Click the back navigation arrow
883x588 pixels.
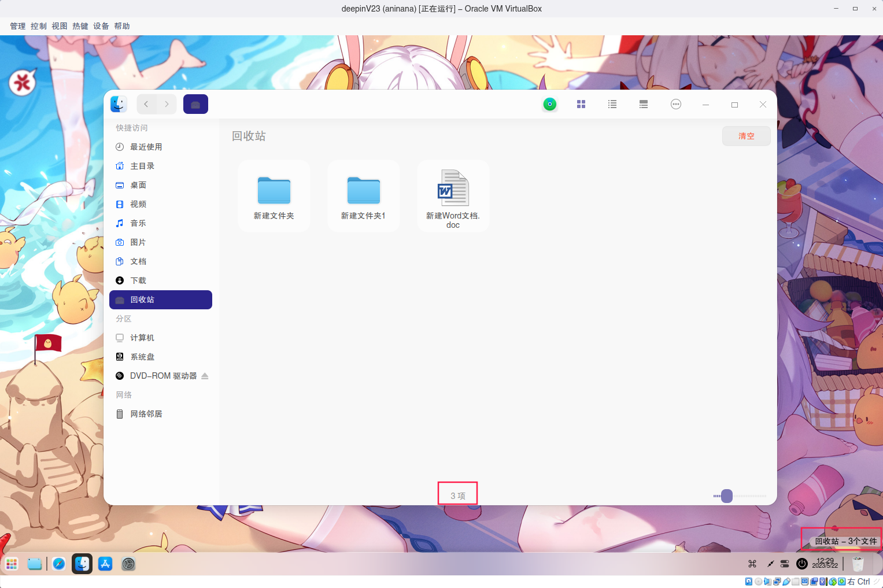(146, 104)
